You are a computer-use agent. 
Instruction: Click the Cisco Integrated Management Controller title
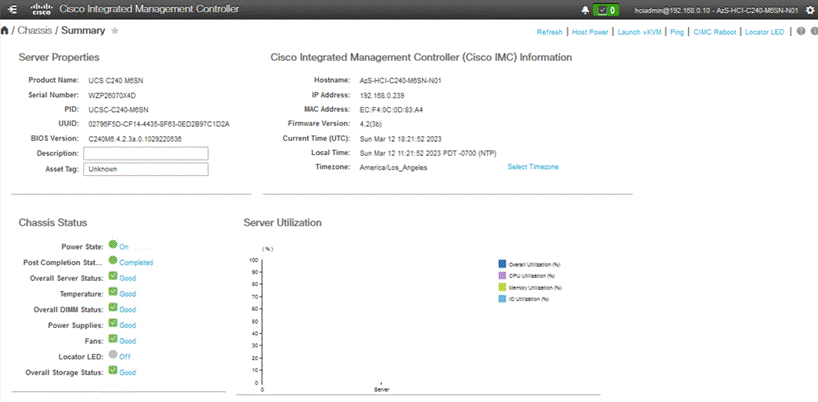coord(149,9)
